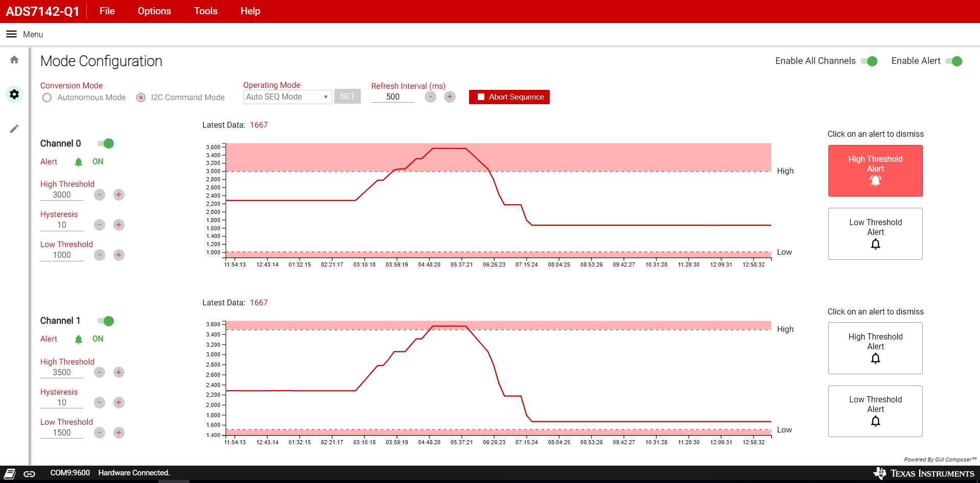This screenshot has width=980, height=483.
Task: Open the Help menu
Action: click(x=250, y=11)
